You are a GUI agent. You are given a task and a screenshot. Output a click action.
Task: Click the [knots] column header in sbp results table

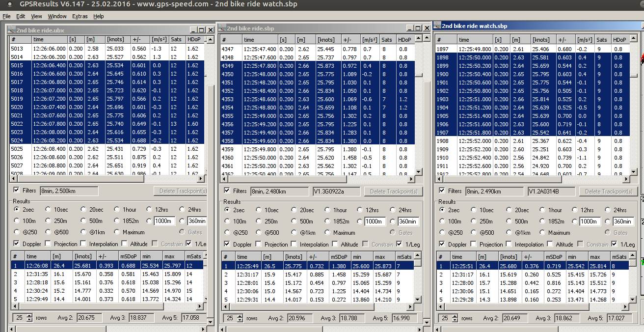[x=294, y=257]
